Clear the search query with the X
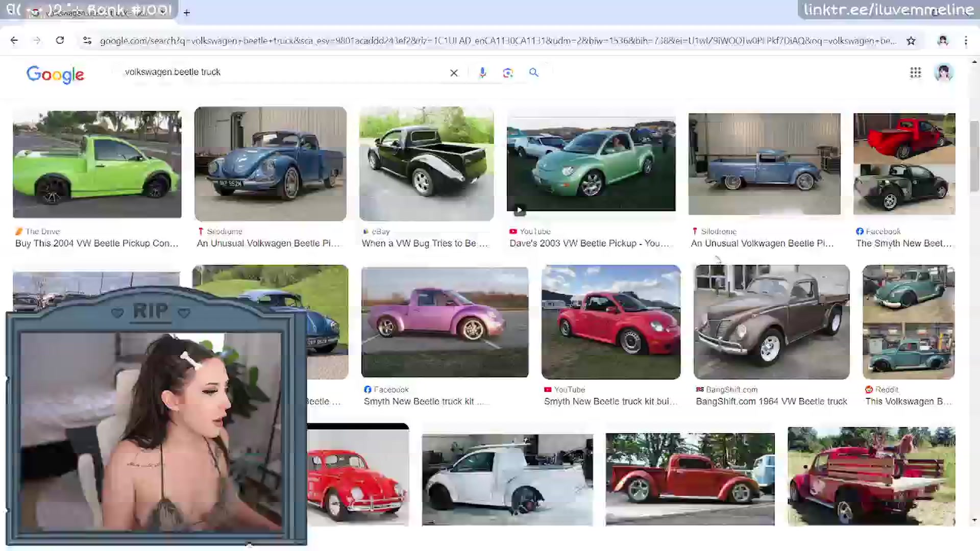The width and height of the screenshot is (980, 551). click(x=454, y=73)
